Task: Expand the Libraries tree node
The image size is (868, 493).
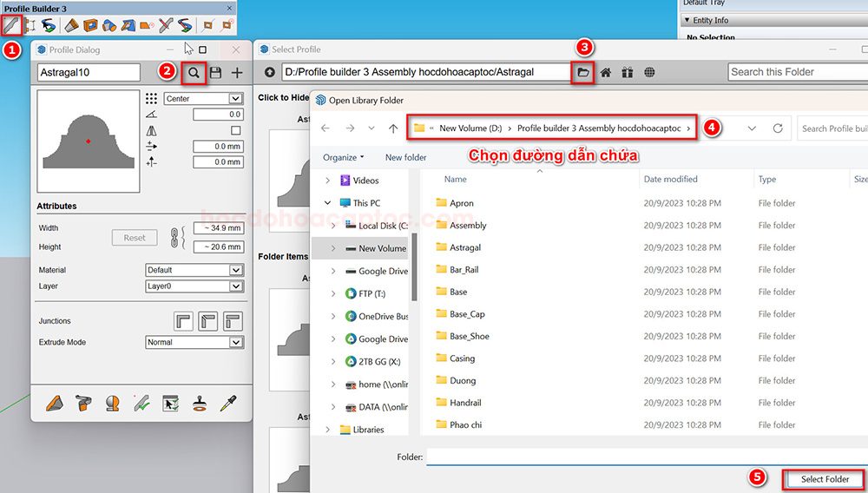Action: point(328,430)
